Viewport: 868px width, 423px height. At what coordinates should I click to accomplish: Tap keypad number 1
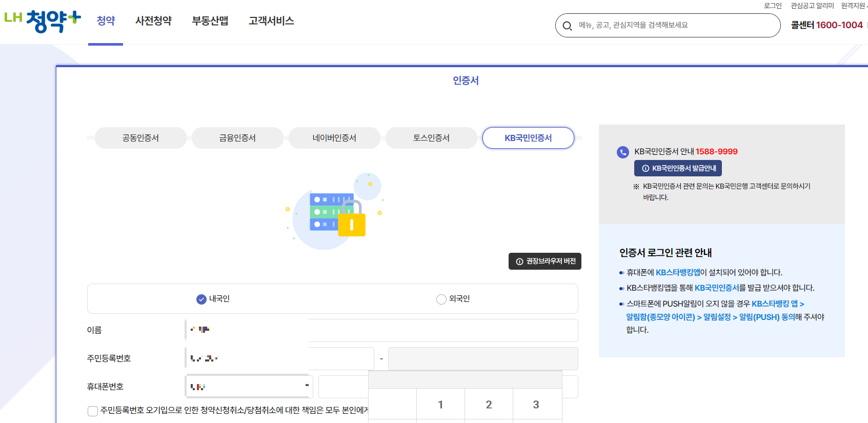point(440,405)
